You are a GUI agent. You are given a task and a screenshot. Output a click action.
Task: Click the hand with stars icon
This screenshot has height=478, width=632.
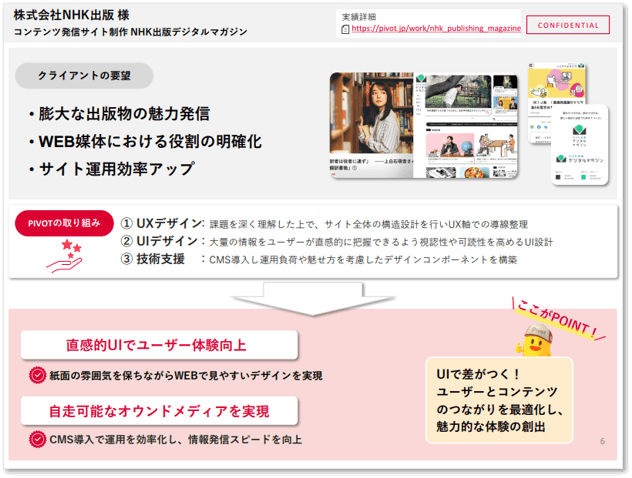pos(66,256)
